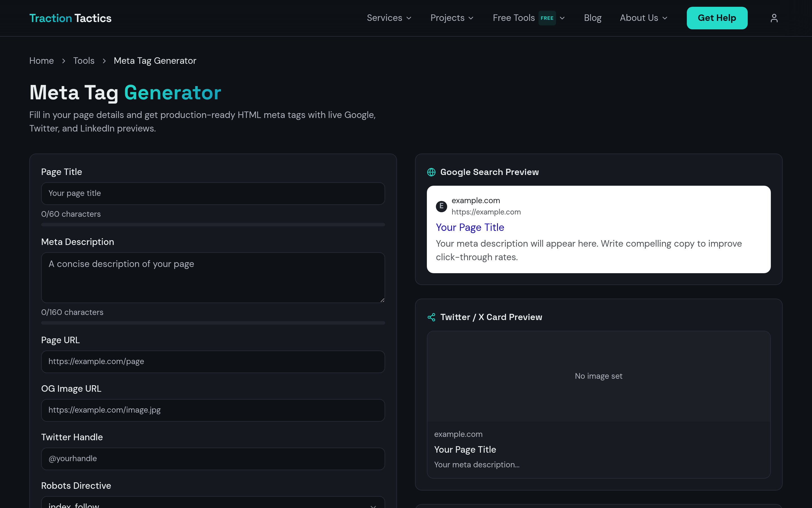This screenshot has height=508, width=812.
Task: Click the Get Help button
Action: [717, 18]
